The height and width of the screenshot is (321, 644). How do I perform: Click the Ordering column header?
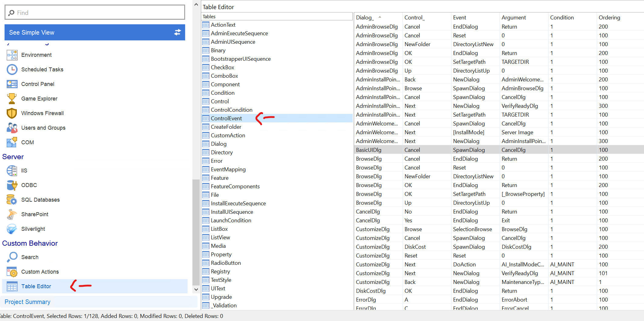pyautogui.click(x=609, y=18)
